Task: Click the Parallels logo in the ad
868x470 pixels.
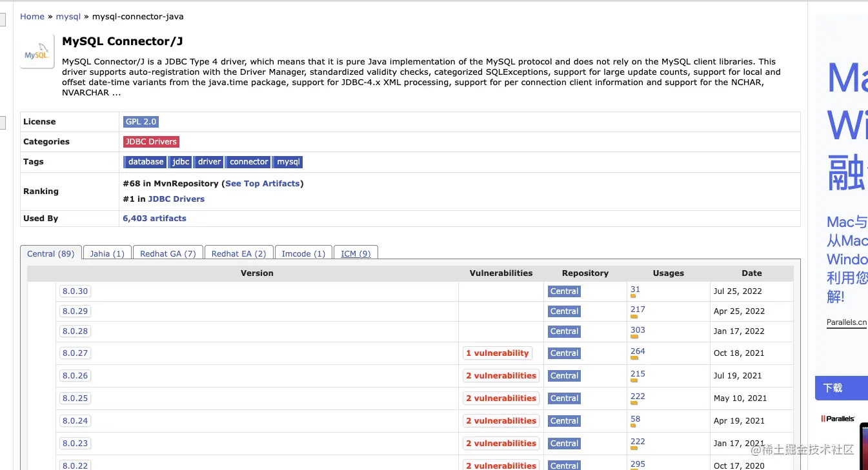Action: pyautogui.click(x=838, y=418)
